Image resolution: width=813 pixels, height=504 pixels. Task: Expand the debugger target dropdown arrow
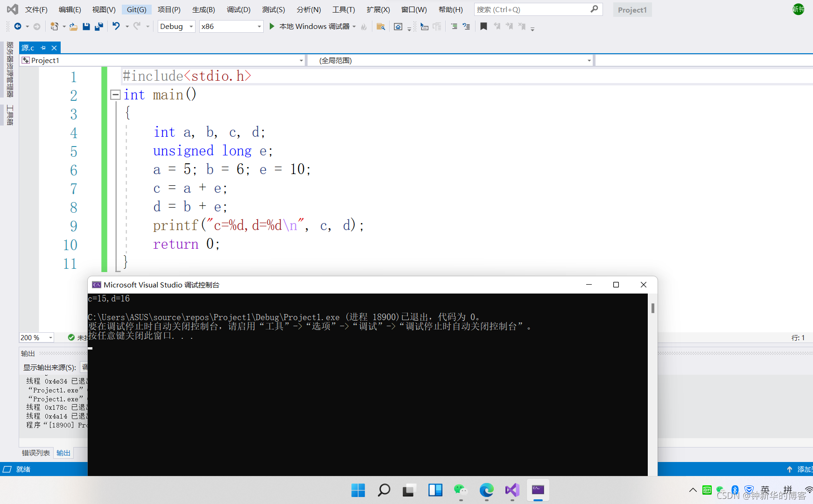pos(354,27)
